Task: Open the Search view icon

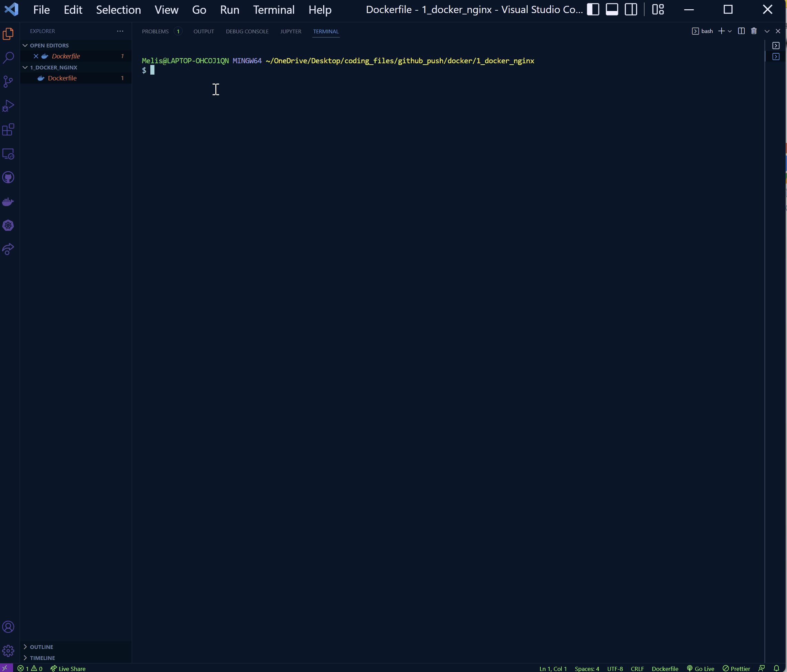Action: point(8,58)
